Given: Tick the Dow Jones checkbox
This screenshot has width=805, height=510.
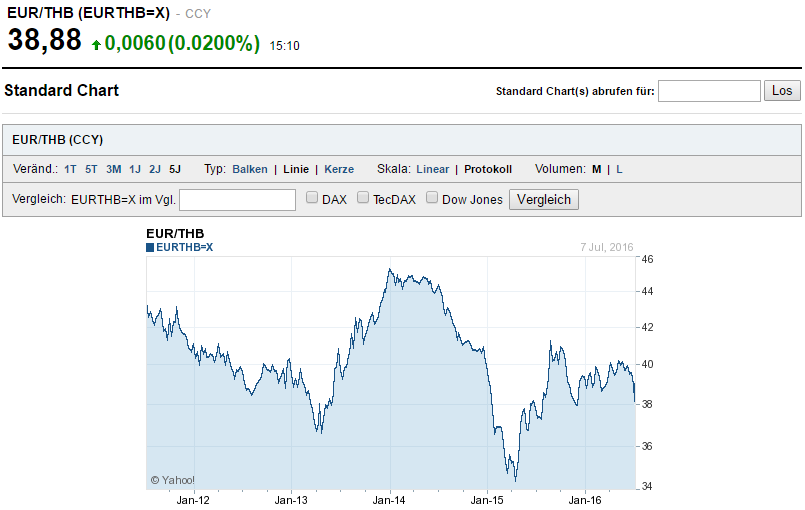Looking at the screenshot, I should (x=432, y=199).
